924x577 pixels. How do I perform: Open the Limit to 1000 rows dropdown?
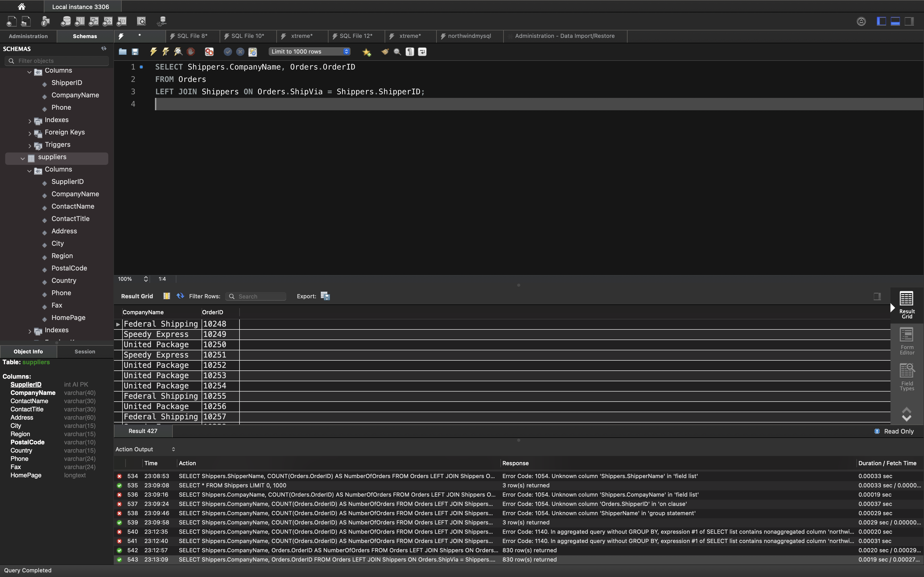[x=309, y=52]
